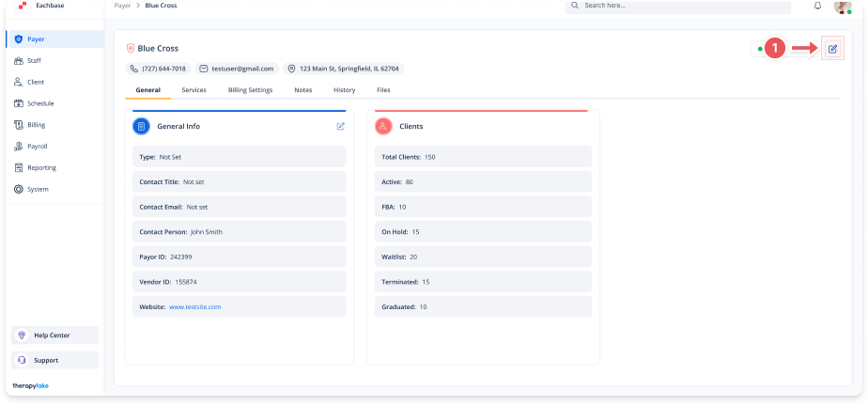
Task: Click the phone number (727) 644-7018 chip
Action: pos(159,69)
